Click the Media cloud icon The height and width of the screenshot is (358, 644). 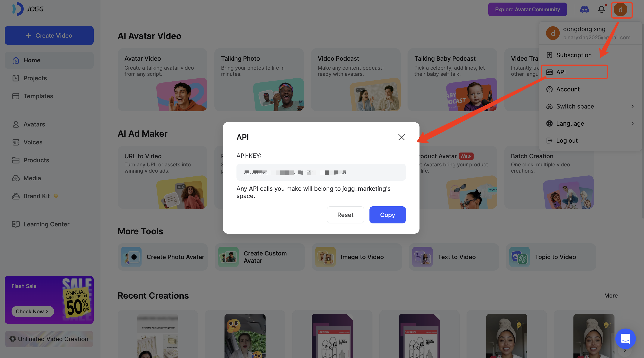16,178
